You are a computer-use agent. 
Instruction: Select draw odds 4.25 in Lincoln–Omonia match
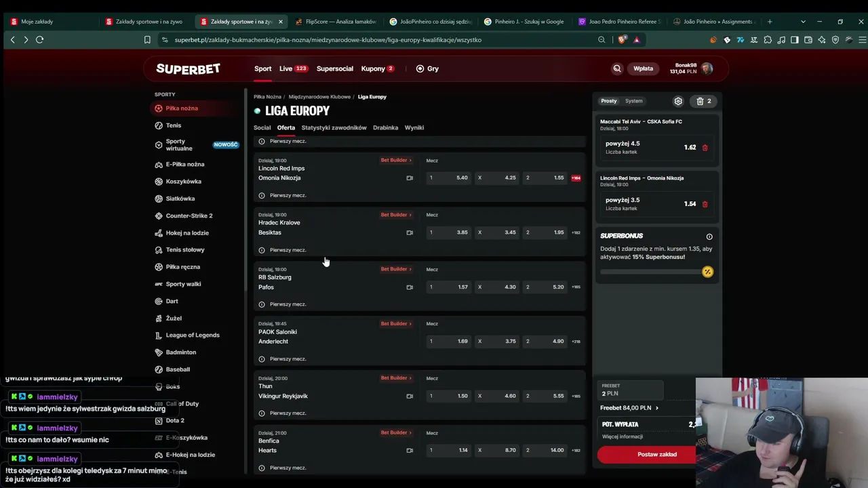pyautogui.click(x=497, y=178)
